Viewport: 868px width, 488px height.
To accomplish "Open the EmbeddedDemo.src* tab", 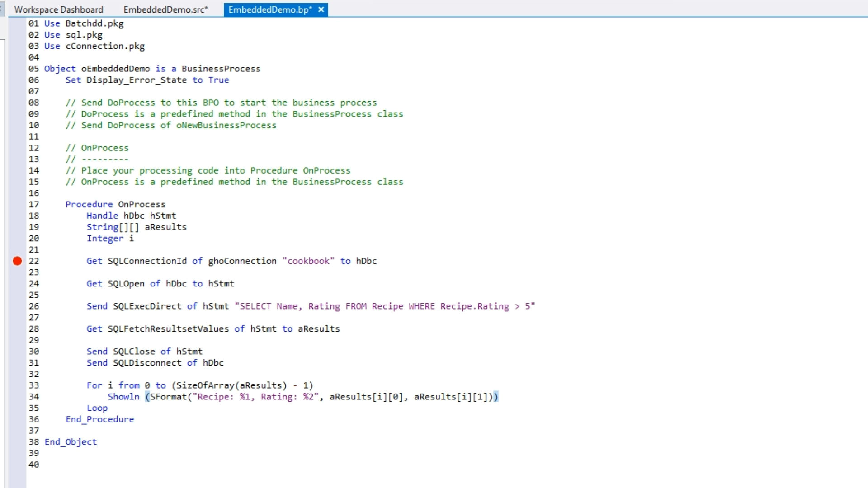I will (165, 9).
